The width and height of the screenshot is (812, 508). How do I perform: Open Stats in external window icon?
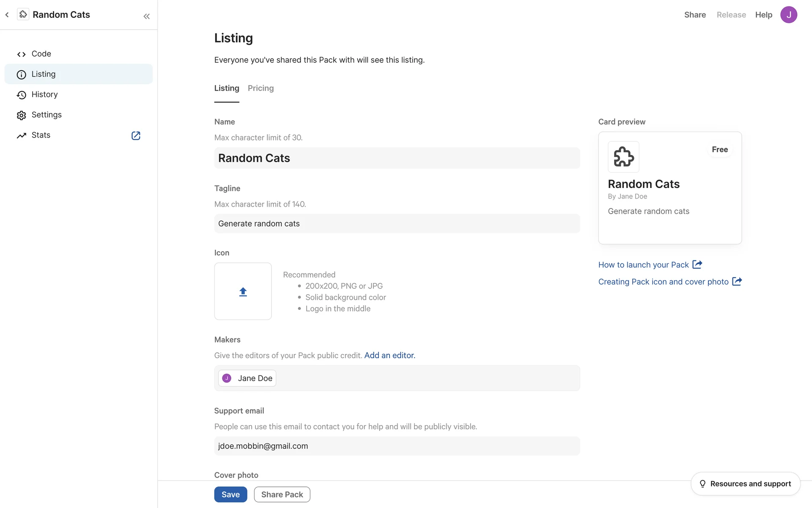click(136, 135)
